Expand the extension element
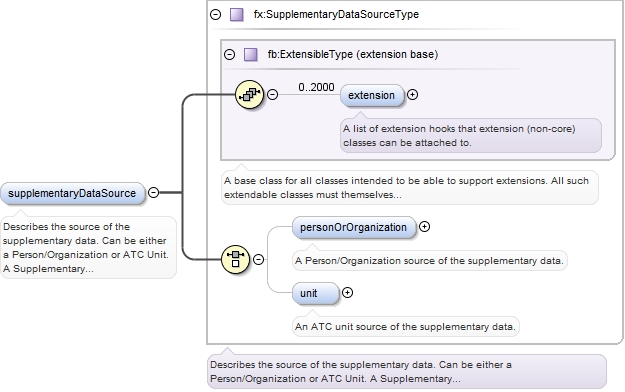Image resolution: width=625 pixels, height=392 pixels. pyautogui.click(x=413, y=95)
